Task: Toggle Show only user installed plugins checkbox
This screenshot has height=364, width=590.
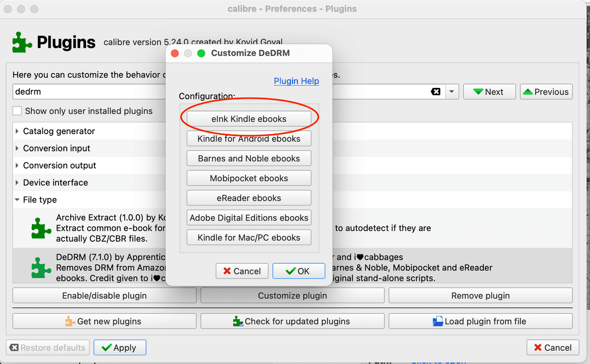Action: click(x=17, y=111)
